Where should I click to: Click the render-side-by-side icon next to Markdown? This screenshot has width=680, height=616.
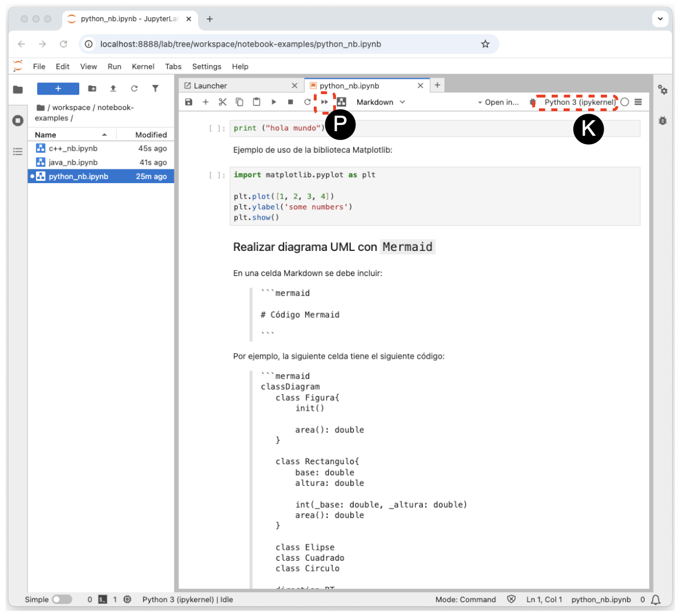tap(342, 102)
